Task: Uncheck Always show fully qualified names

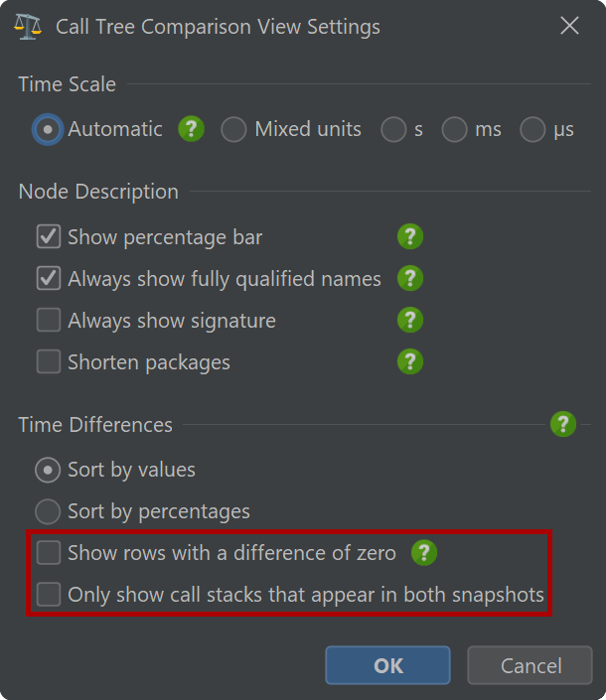Action: click(49, 278)
